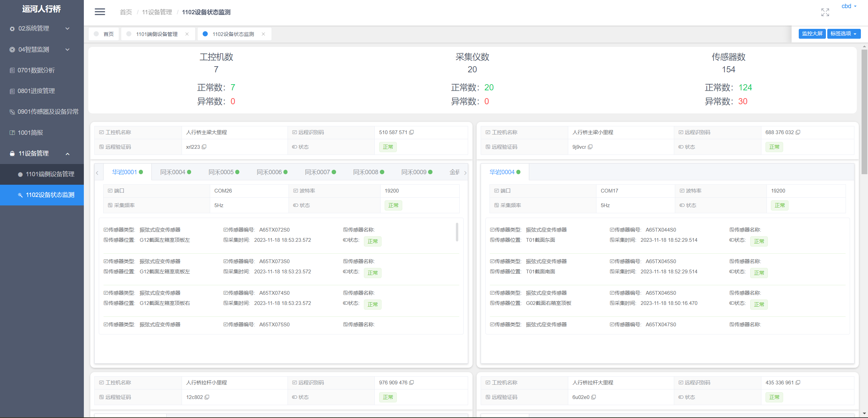Select collector tab 华岩0004

coord(505,172)
